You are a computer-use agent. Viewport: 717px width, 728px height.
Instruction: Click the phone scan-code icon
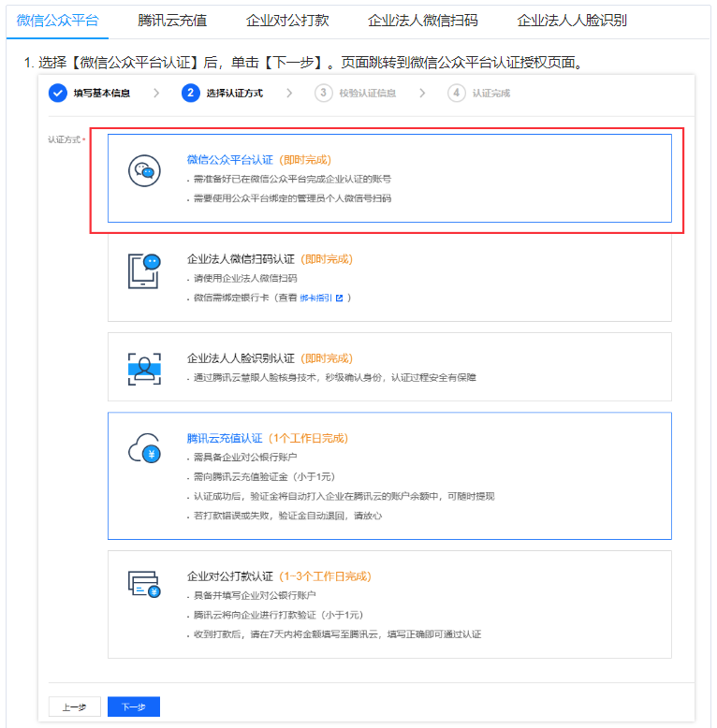coord(144,271)
